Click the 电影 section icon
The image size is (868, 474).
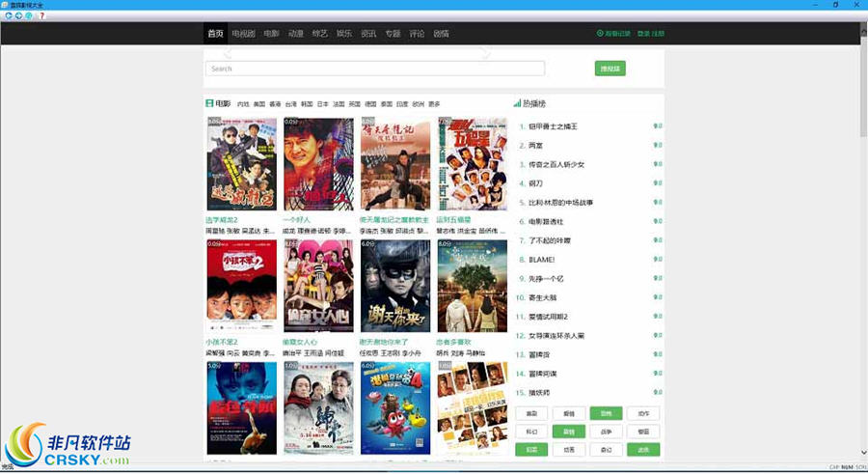209,103
